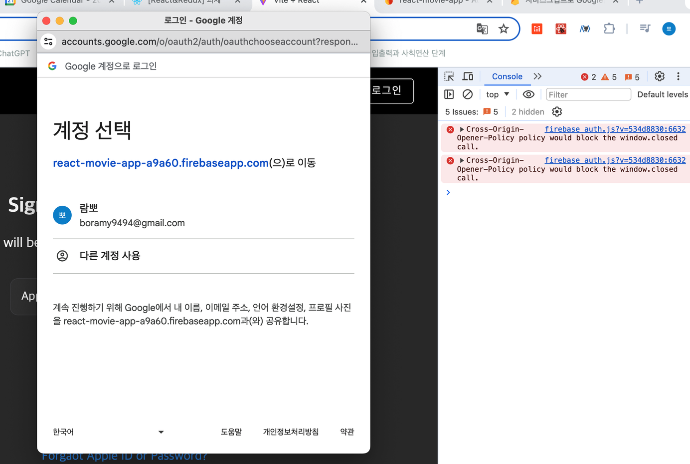Click the red error count badge showing 2
The height and width of the screenshot is (464, 690).
tap(588, 77)
